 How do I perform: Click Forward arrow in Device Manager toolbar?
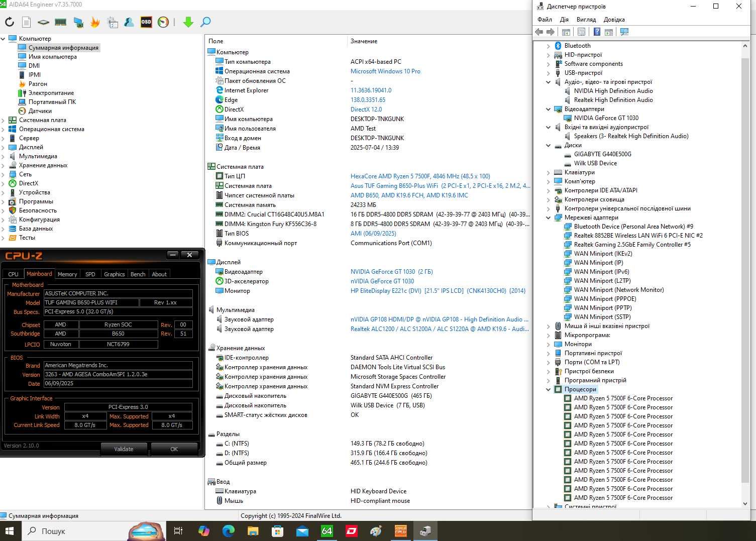point(551,32)
